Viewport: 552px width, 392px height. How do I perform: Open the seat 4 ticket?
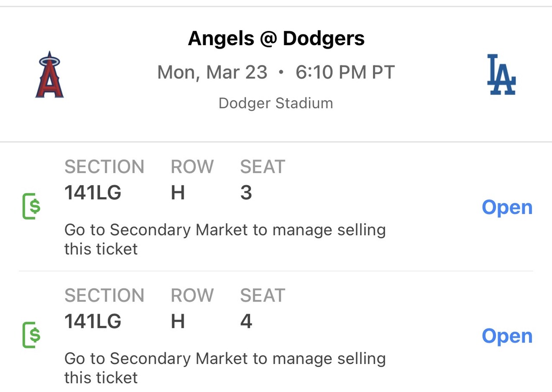507,336
